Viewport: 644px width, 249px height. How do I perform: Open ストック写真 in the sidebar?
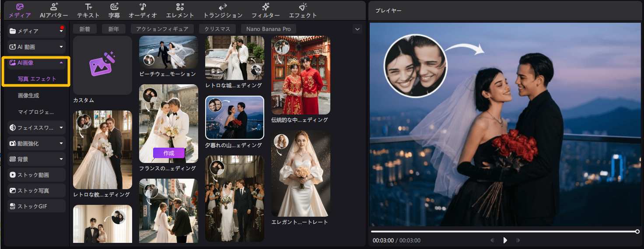tap(37, 190)
